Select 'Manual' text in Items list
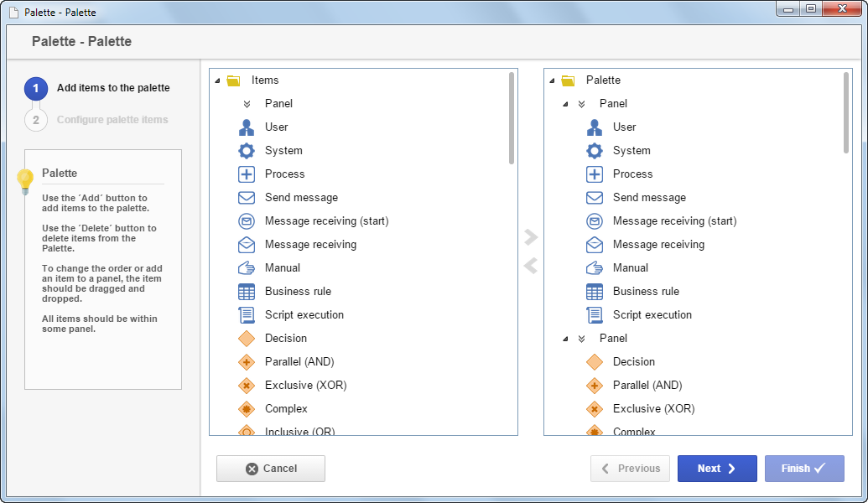Image resolution: width=868 pixels, height=503 pixels. pyautogui.click(x=283, y=267)
